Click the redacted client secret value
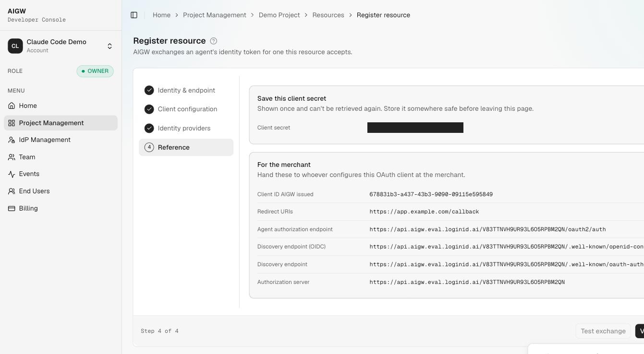The image size is (644, 354). coord(415,128)
